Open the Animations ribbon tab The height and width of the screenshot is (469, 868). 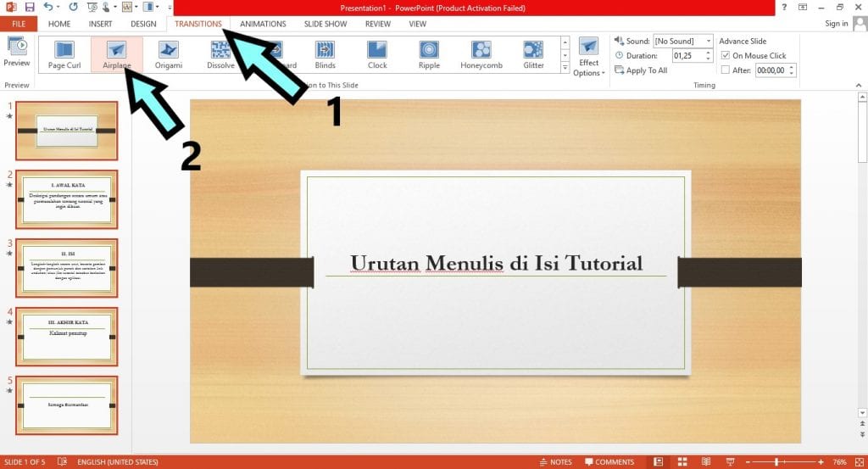point(263,24)
